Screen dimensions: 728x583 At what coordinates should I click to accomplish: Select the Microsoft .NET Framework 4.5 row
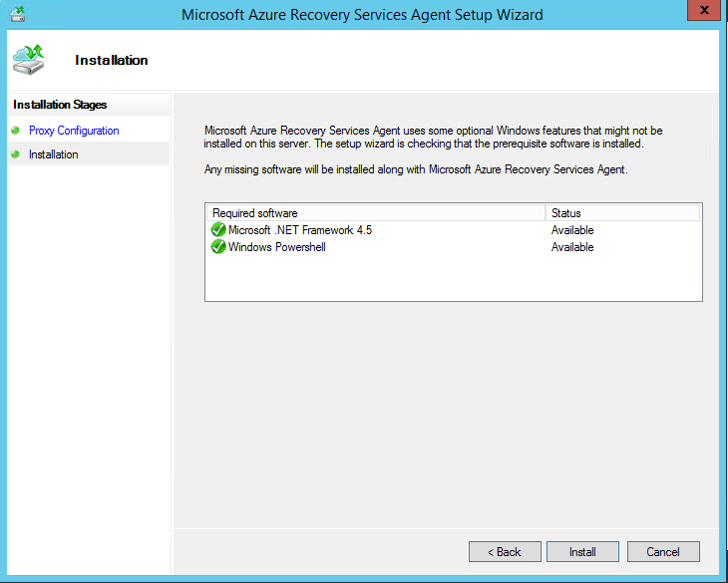[x=300, y=230]
